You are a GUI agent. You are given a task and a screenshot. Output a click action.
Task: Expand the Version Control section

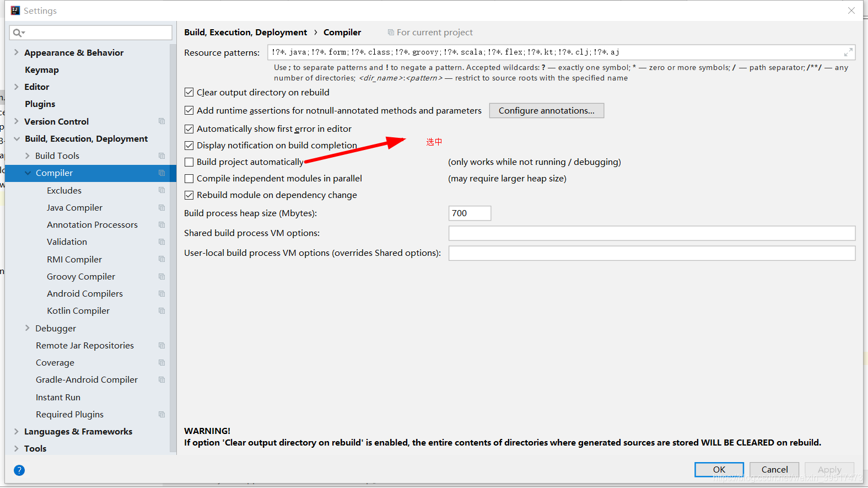(17, 121)
